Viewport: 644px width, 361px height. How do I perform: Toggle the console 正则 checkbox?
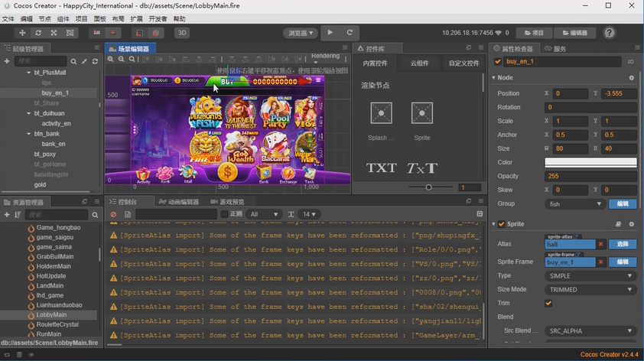tap(225, 214)
